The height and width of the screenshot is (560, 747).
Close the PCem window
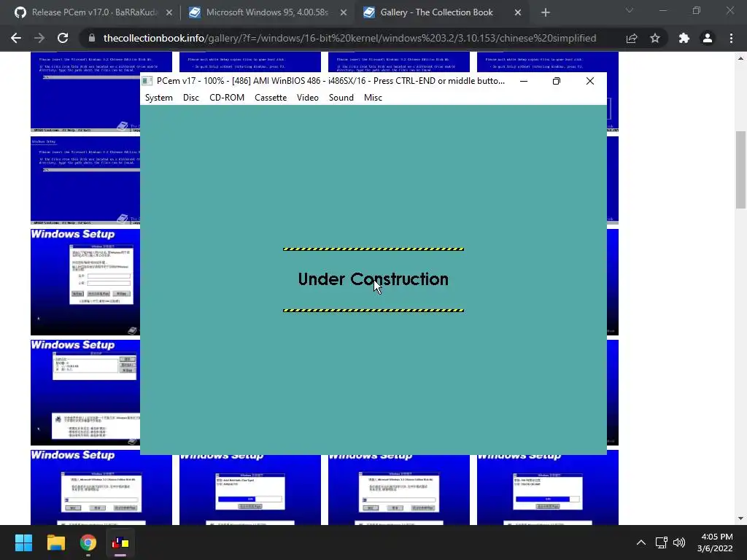589,81
